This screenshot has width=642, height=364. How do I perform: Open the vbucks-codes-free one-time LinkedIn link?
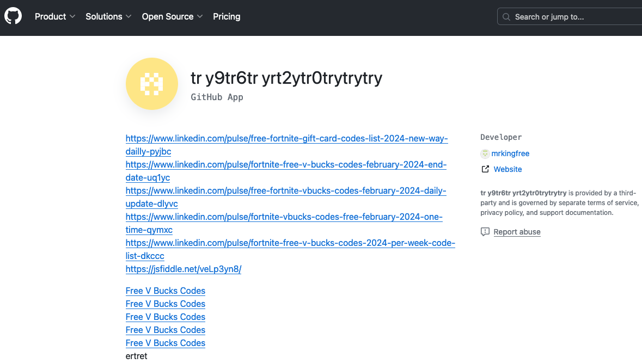[x=284, y=223]
